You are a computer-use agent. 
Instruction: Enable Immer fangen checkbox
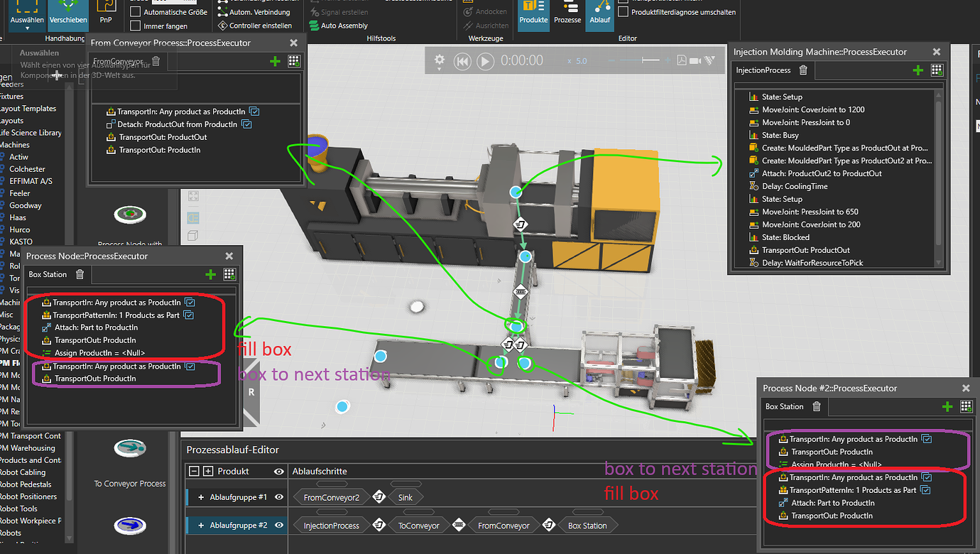pos(135,26)
